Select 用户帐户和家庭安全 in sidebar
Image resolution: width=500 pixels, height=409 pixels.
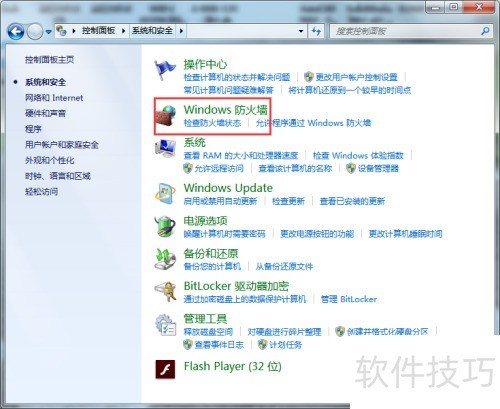(62, 145)
